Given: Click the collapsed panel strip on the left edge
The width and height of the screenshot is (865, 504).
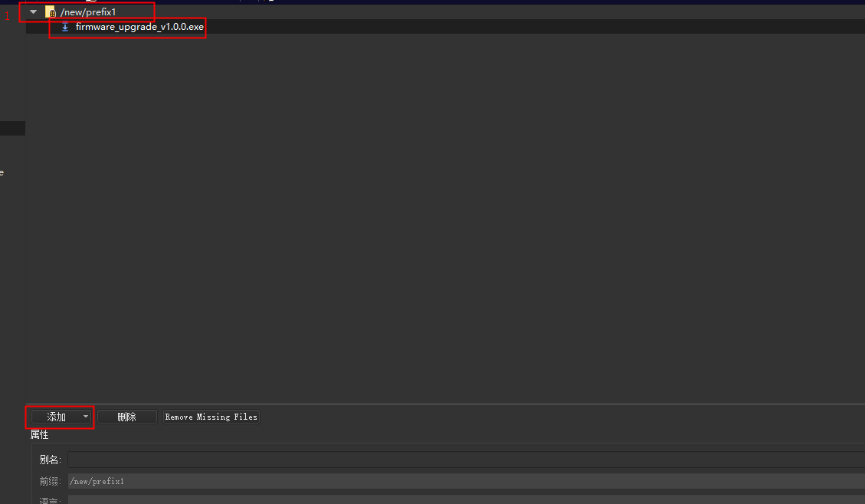Looking at the screenshot, I should (x=12, y=127).
